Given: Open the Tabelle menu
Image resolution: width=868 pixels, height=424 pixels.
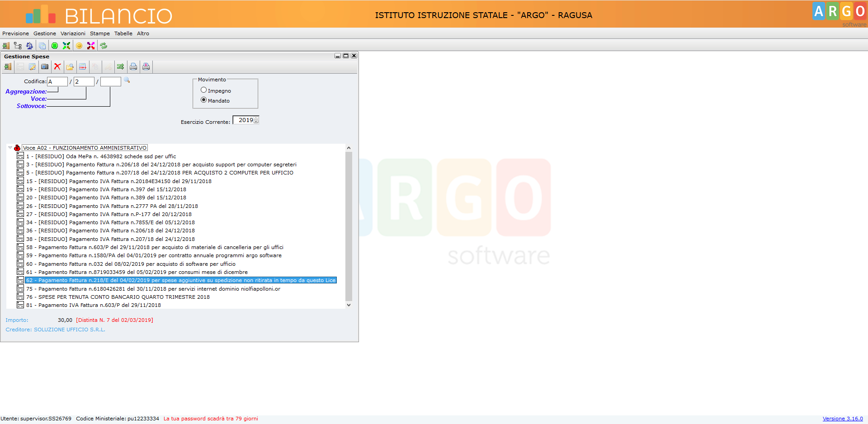Looking at the screenshot, I should point(123,33).
